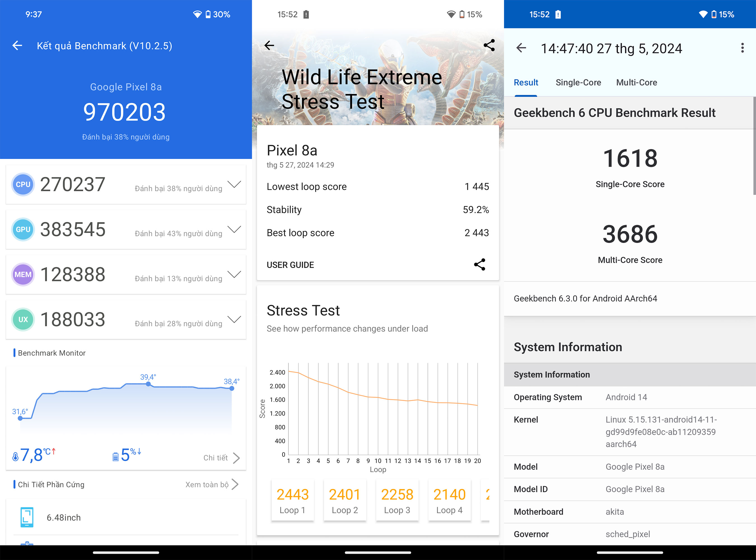Tap the Best loop score row
This screenshot has width=756, height=560.
pos(378,233)
